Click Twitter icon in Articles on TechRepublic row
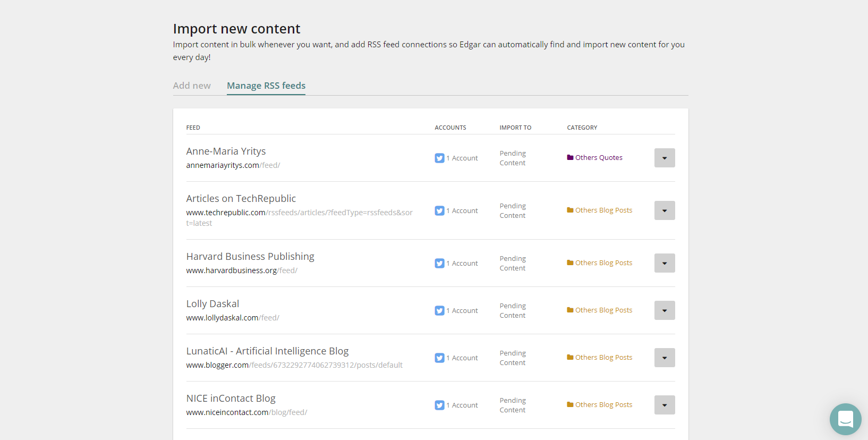 pyautogui.click(x=439, y=211)
